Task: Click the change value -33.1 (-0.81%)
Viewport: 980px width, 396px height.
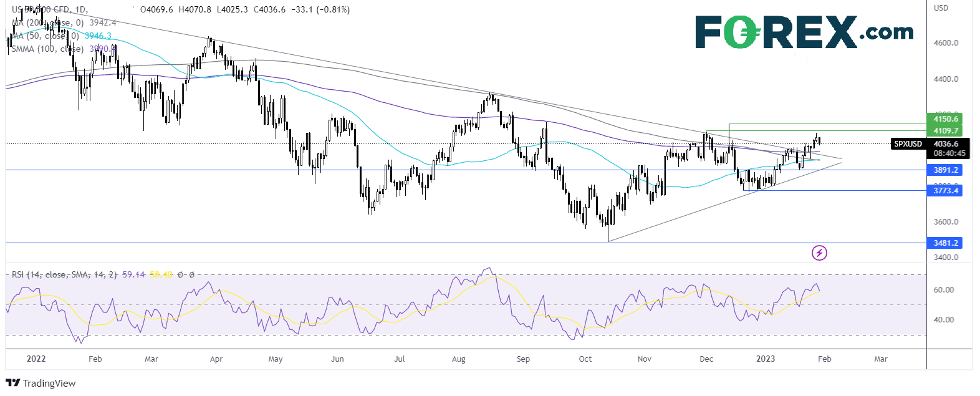Action: (320, 10)
